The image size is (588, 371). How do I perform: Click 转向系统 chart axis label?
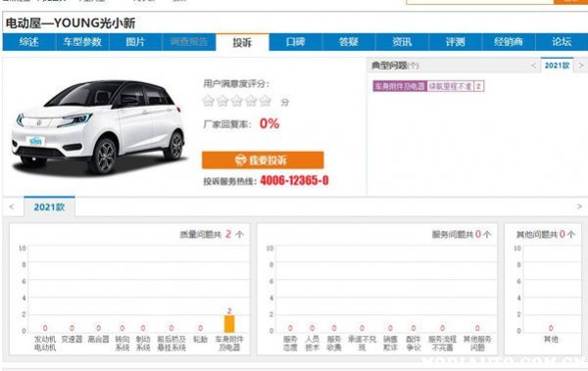pyautogui.click(x=122, y=344)
